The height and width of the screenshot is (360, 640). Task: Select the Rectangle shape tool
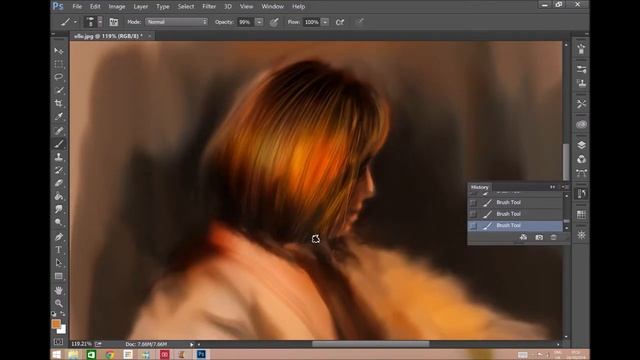[59, 276]
